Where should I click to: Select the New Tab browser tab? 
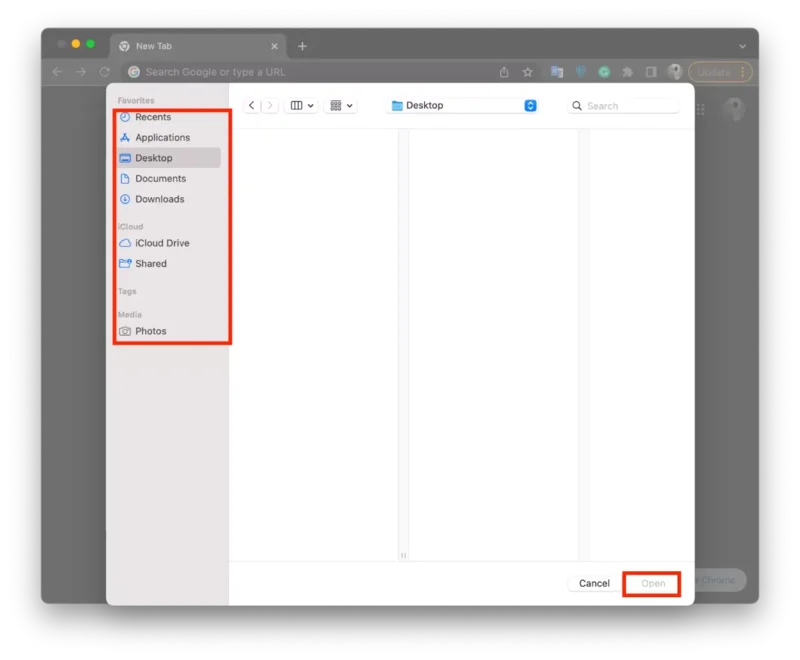198,46
